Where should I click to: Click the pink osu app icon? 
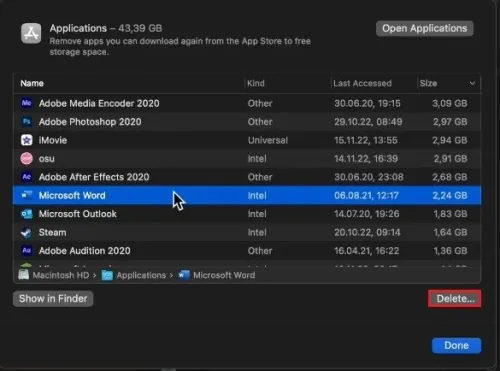click(x=27, y=159)
